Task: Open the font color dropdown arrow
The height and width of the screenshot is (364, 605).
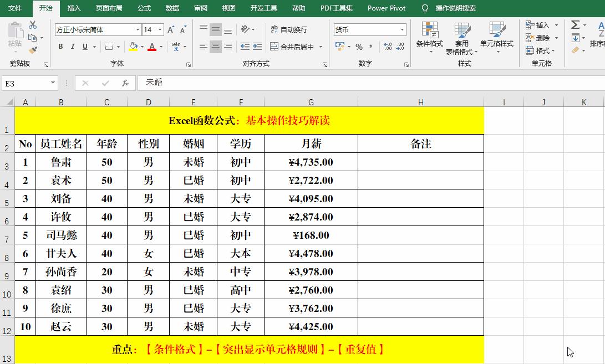Action: click(161, 47)
